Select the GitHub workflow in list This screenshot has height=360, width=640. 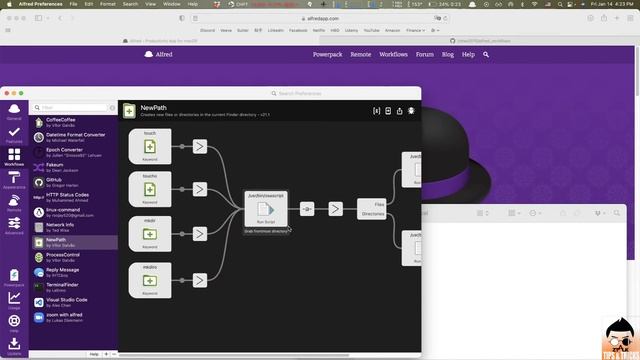click(x=75, y=182)
